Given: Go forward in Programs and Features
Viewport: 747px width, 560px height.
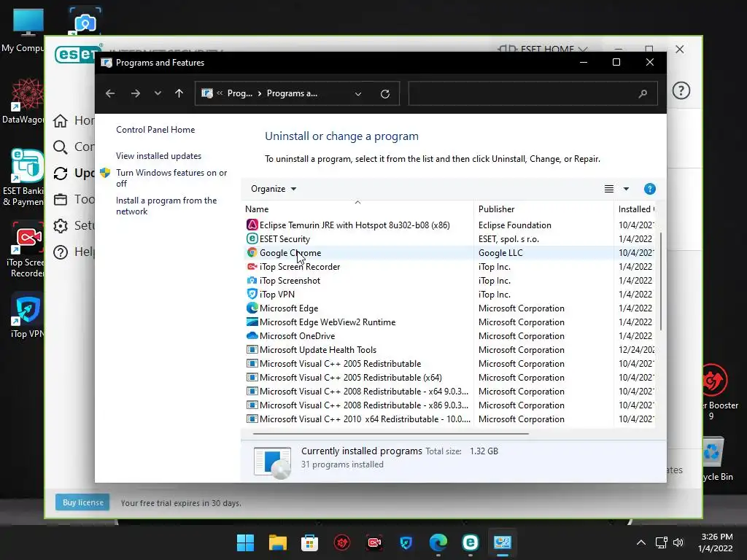Looking at the screenshot, I should (x=135, y=93).
